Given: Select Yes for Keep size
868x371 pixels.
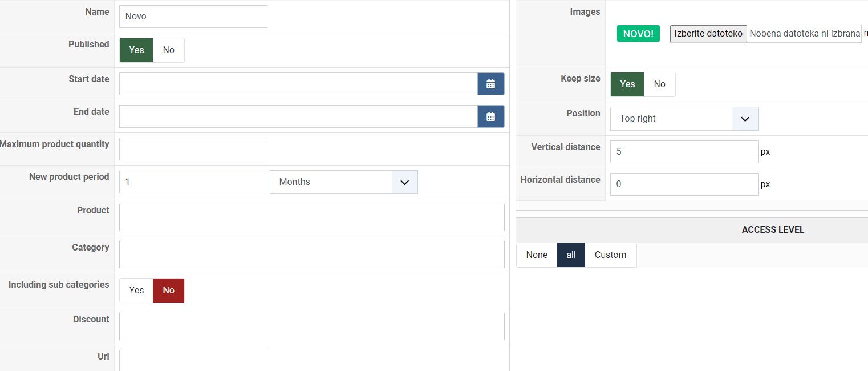Looking at the screenshot, I should coord(627,84).
